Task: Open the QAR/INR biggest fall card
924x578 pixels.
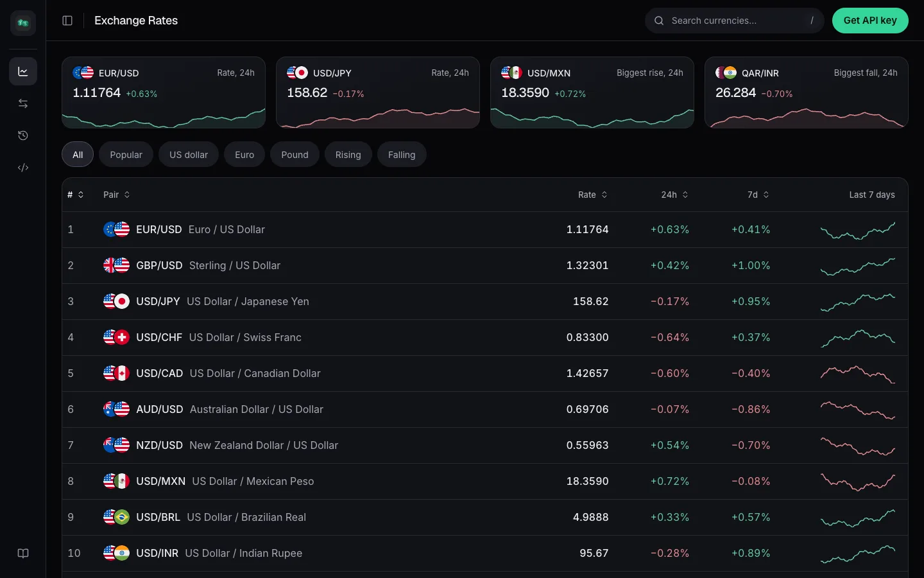Action: (x=807, y=92)
